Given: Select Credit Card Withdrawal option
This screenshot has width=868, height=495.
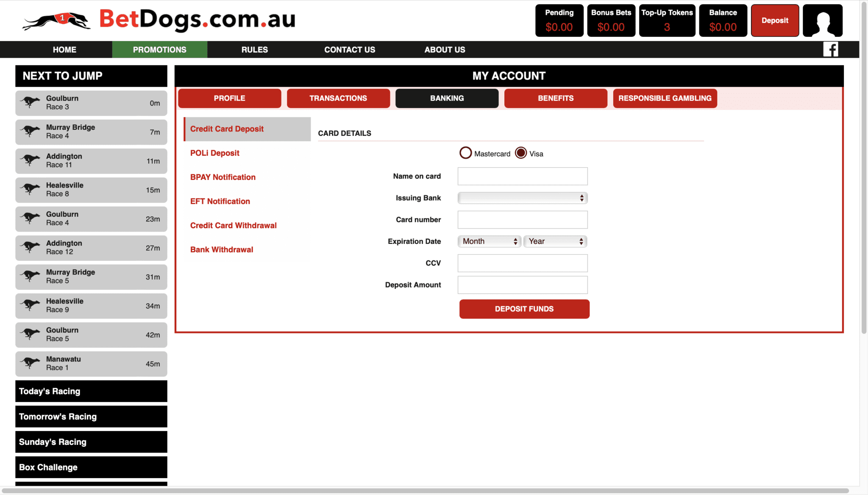Looking at the screenshot, I should 247,226.
